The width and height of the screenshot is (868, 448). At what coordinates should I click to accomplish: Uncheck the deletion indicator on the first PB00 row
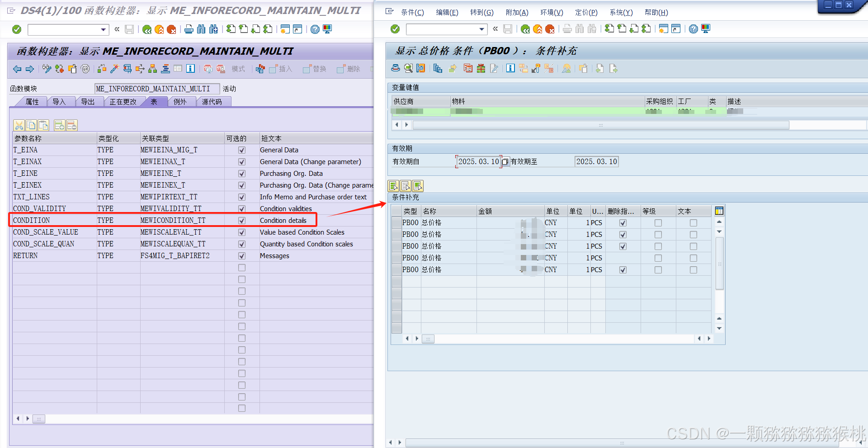(x=623, y=222)
